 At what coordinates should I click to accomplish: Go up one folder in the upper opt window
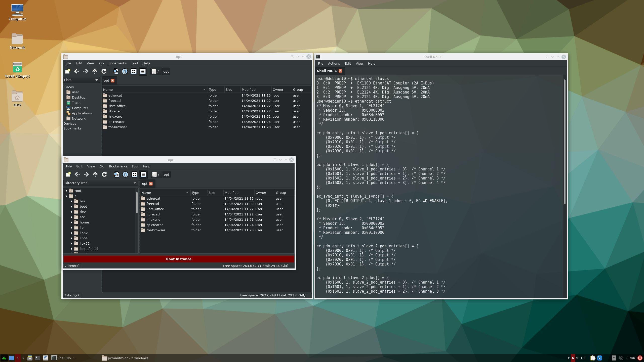point(95,71)
